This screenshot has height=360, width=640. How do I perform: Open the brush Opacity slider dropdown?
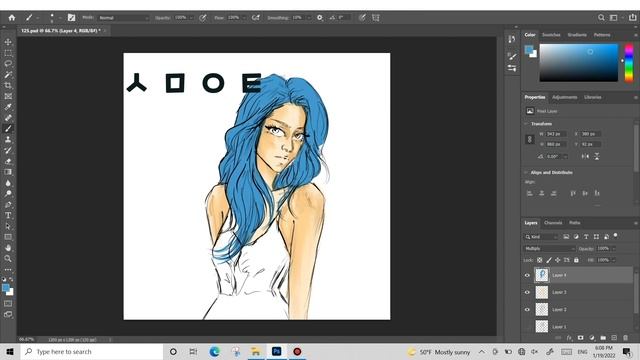pos(191,18)
